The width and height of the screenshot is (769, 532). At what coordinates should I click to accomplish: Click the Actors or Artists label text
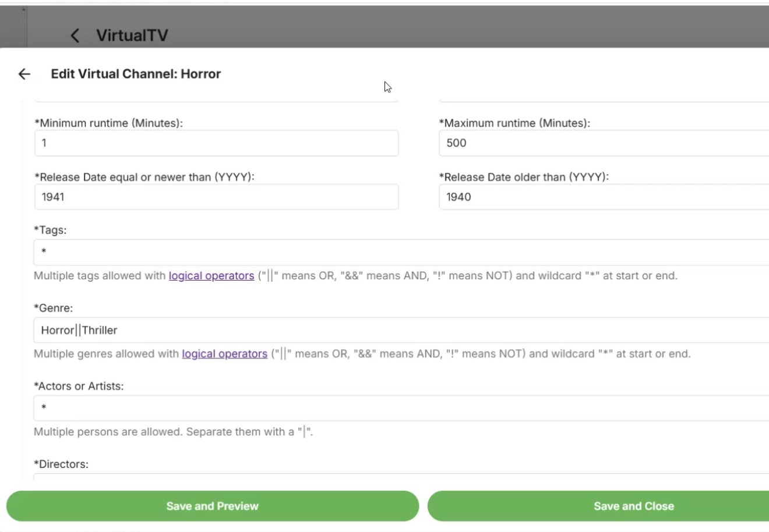tap(79, 386)
